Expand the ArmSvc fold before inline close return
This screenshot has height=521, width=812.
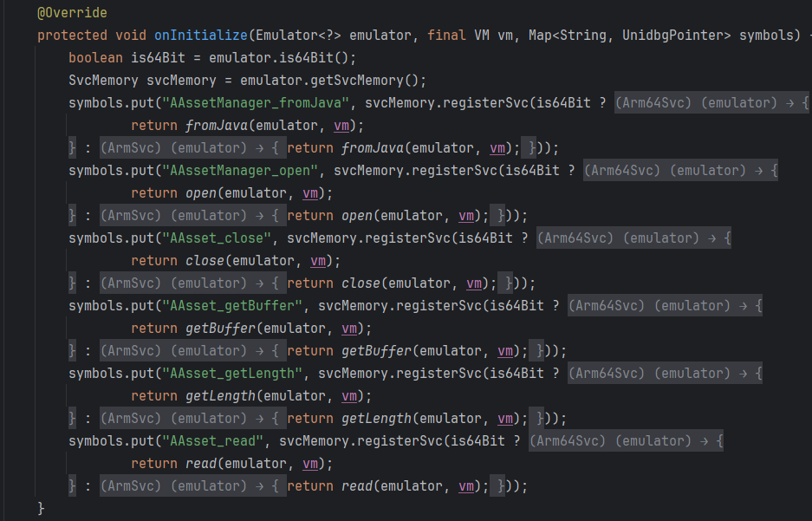(x=192, y=283)
